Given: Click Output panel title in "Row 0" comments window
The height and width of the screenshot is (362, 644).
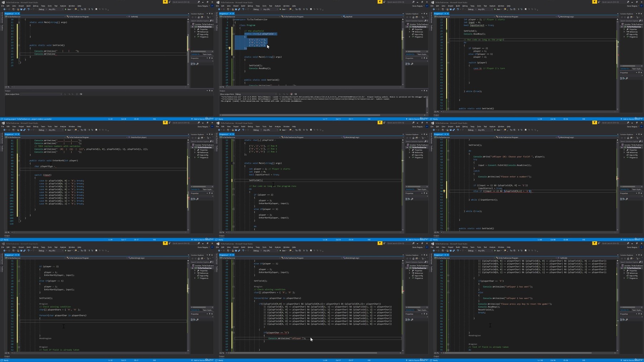Looking at the screenshot, I should point(221,235).
